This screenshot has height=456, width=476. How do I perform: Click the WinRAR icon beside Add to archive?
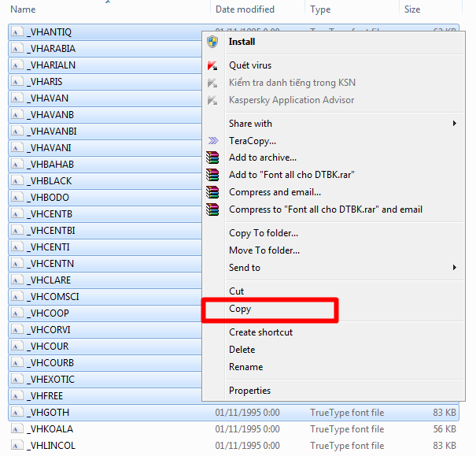(x=212, y=158)
